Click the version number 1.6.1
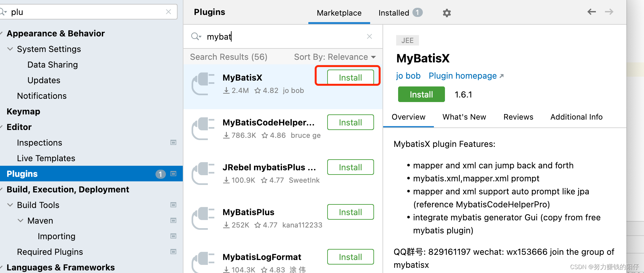This screenshot has height=273, width=644. coord(463,95)
